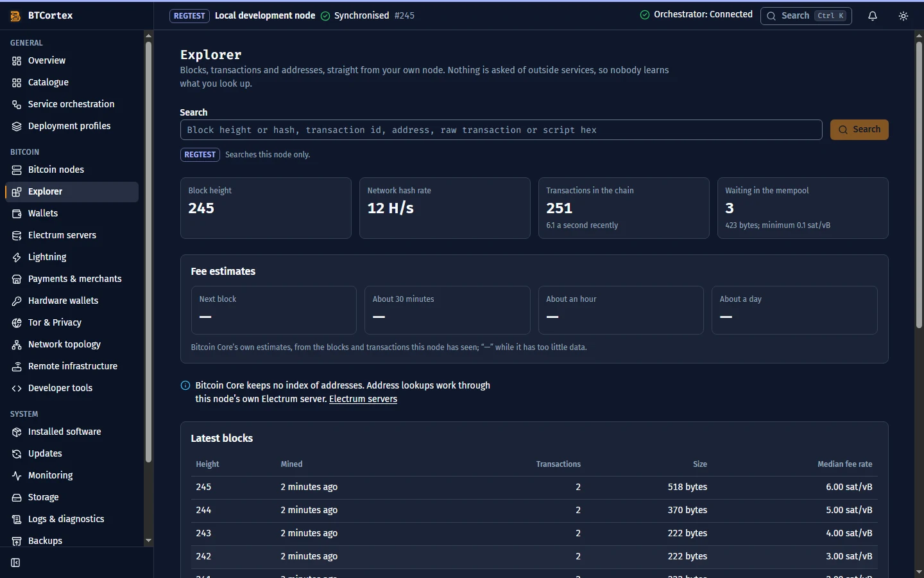This screenshot has width=924, height=578.
Task: Click Remote infrastructure sidebar icon
Action: tap(17, 367)
